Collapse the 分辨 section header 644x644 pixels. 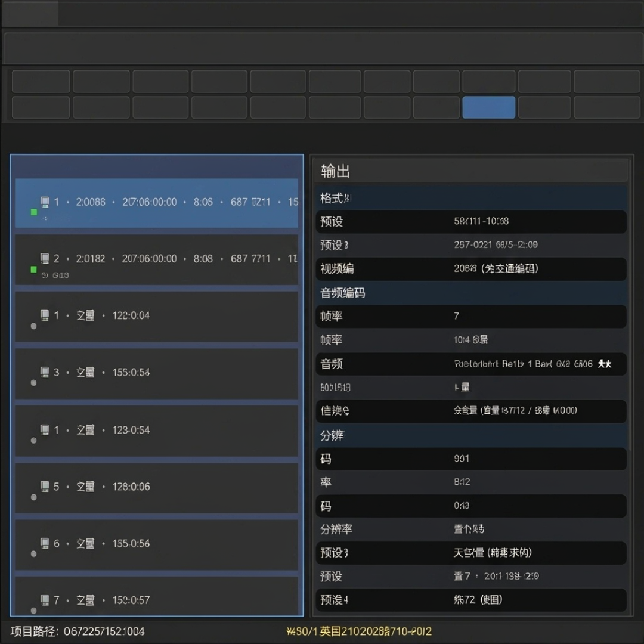coord(471,435)
